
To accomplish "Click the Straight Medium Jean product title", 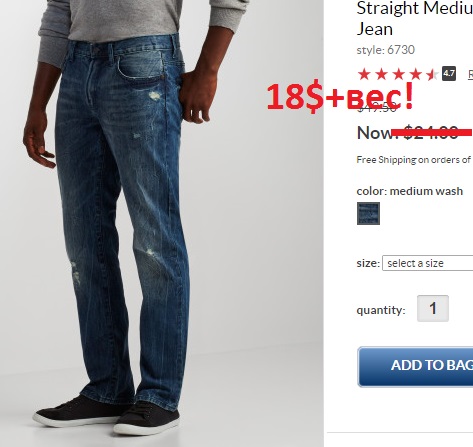I will tap(415, 18).
